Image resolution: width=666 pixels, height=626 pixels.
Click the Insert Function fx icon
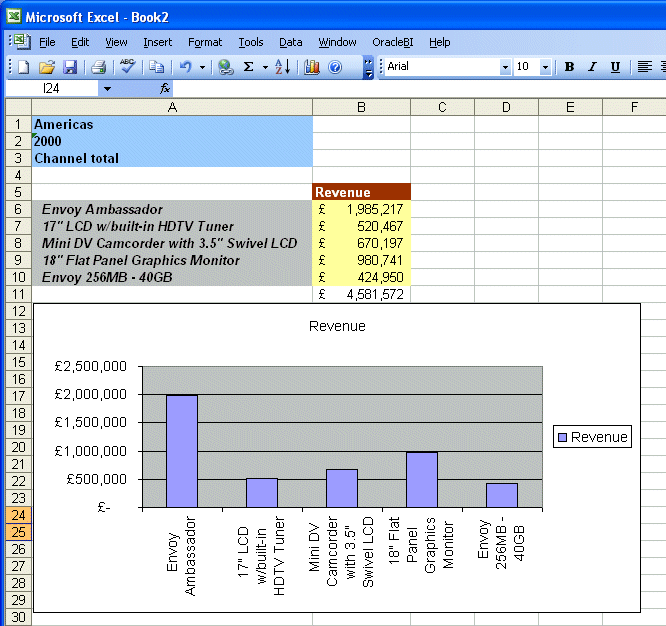click(165, 89)
